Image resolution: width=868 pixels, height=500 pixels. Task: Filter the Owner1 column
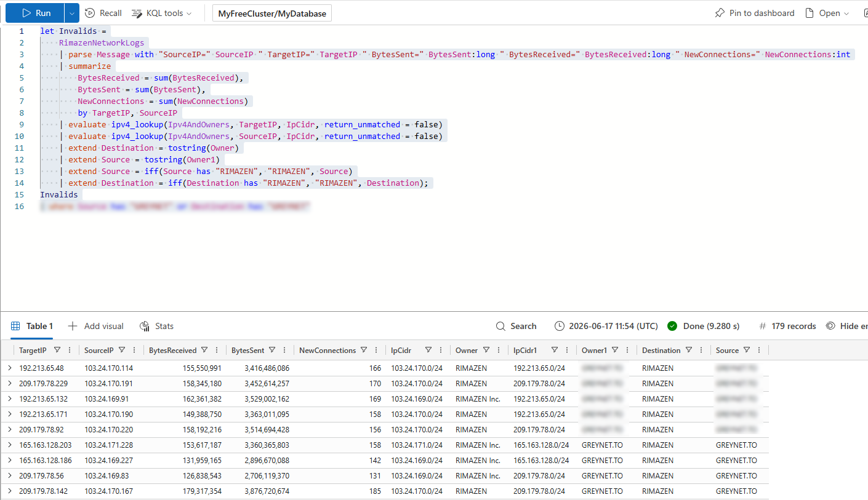[616, 350]
